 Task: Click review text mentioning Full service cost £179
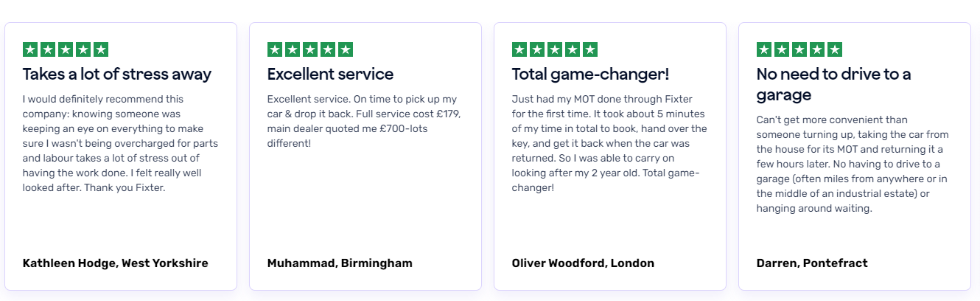pyautogui.click(x=364, y=121)
